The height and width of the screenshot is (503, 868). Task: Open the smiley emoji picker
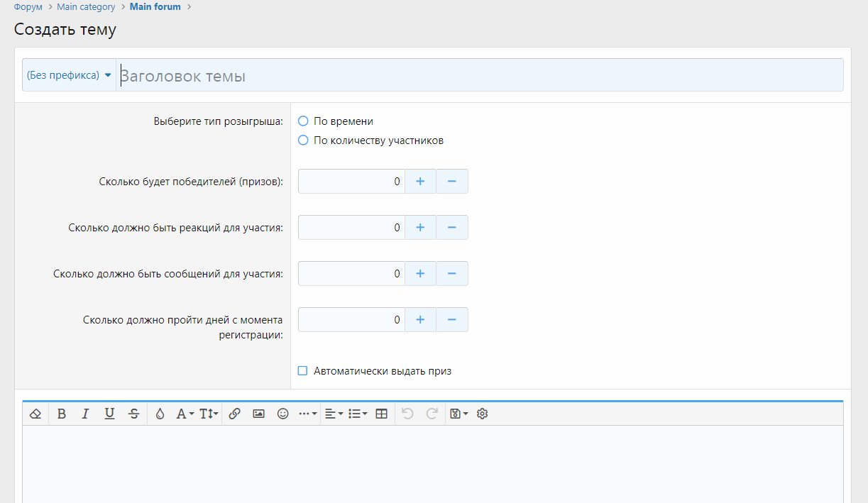[282, 414]
